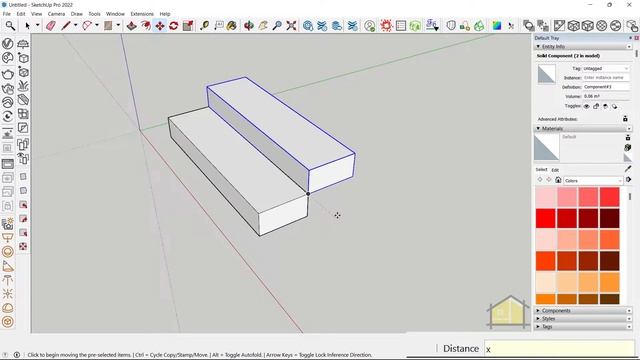This screenshot has width=640, height=360.
Task: Switch to the materials Select tab
Action: click(x=541, y=170)
